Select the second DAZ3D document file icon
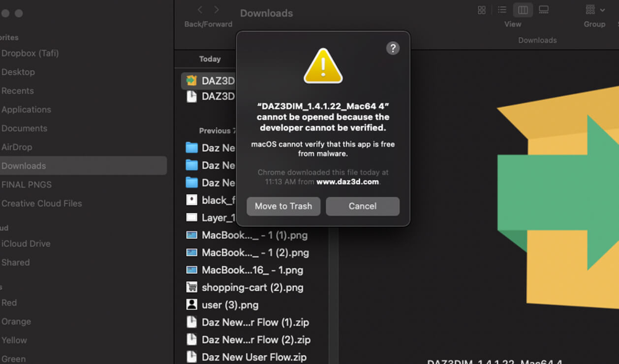This screenshot has width=619, height=364. tap(192, 96)
